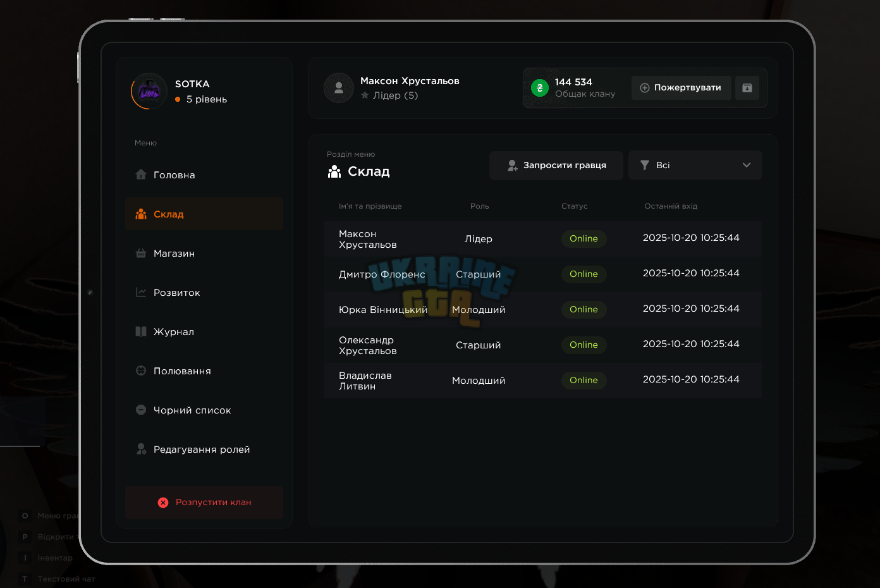This screenshot has height=588, width=880.
Task: Click Олександр Хрустальов's Старший role cell
Action: click(479, 345)
